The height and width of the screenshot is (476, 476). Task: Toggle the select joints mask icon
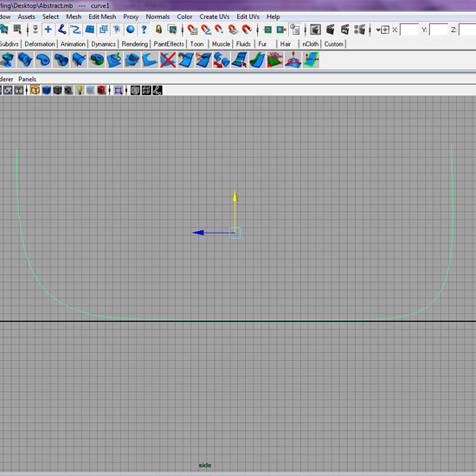coord(62,29)
